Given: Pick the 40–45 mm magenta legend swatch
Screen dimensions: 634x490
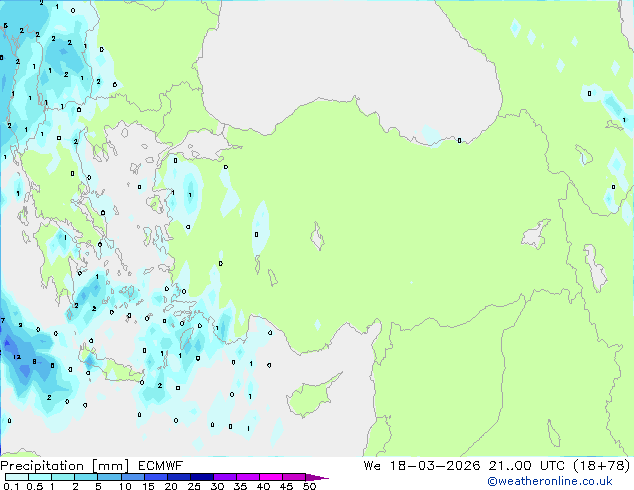Looking at the screenshot, I should (x=271, y=477).
